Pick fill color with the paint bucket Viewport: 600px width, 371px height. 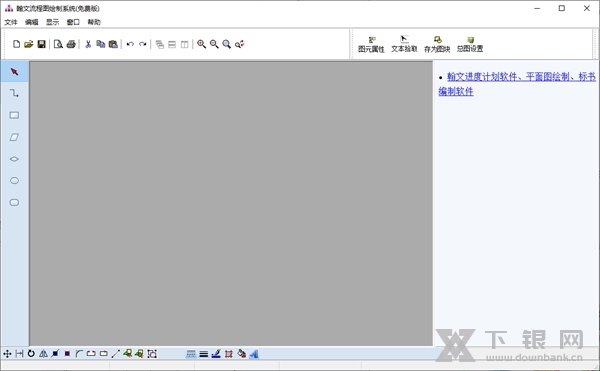click(x=241, y=354)
